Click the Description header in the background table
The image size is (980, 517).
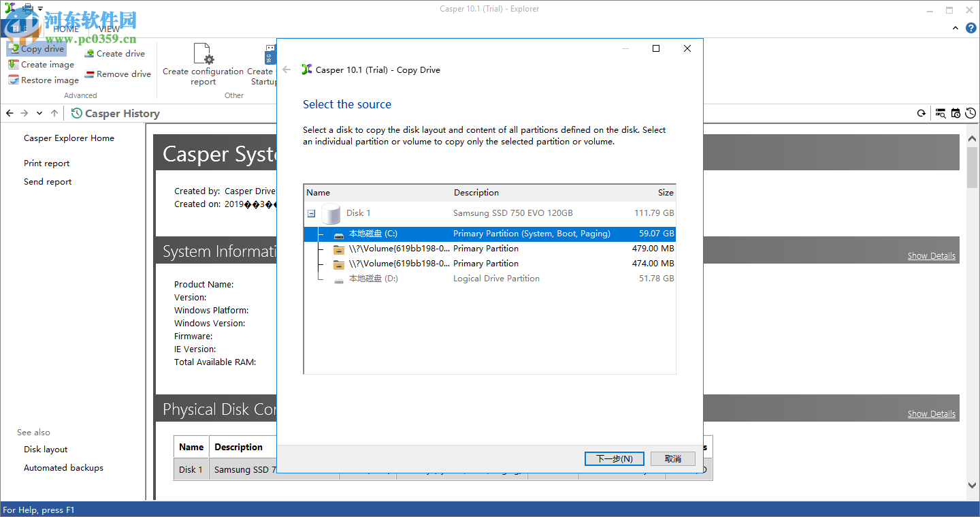tap(238, 448)
